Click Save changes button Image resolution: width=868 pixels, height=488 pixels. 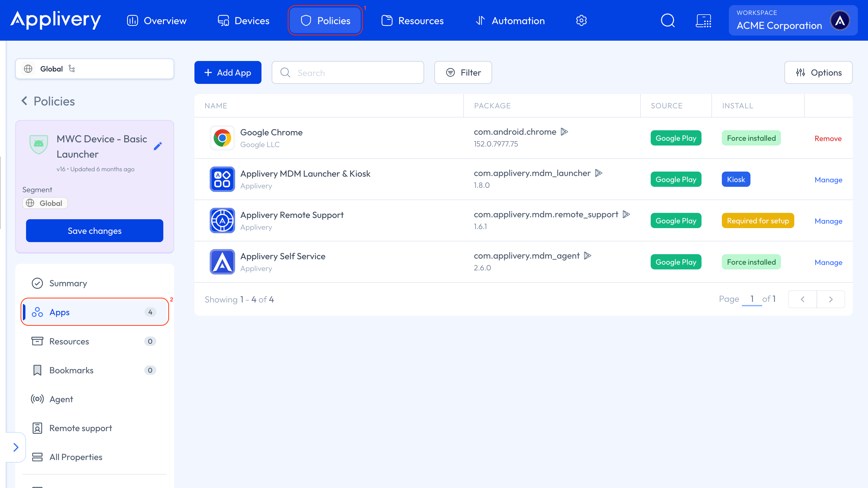click(95, 231)
